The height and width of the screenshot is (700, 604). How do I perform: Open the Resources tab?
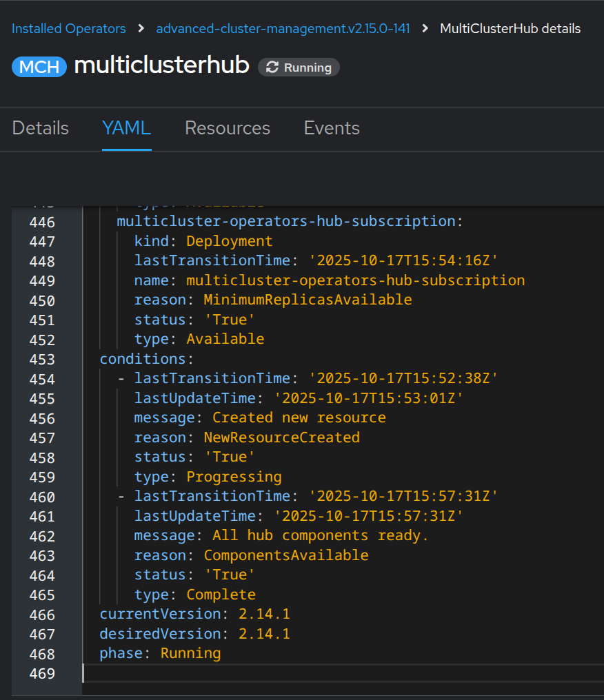(228, 128)
